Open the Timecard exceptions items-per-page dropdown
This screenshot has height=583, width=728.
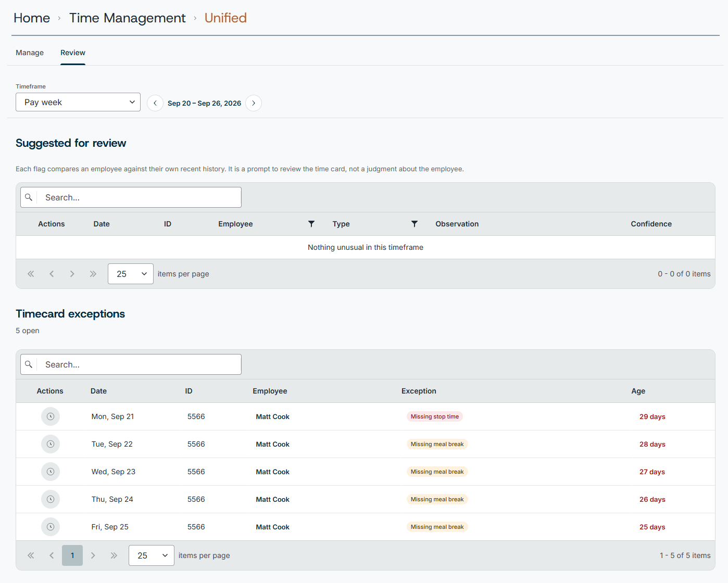pos(152,555)
